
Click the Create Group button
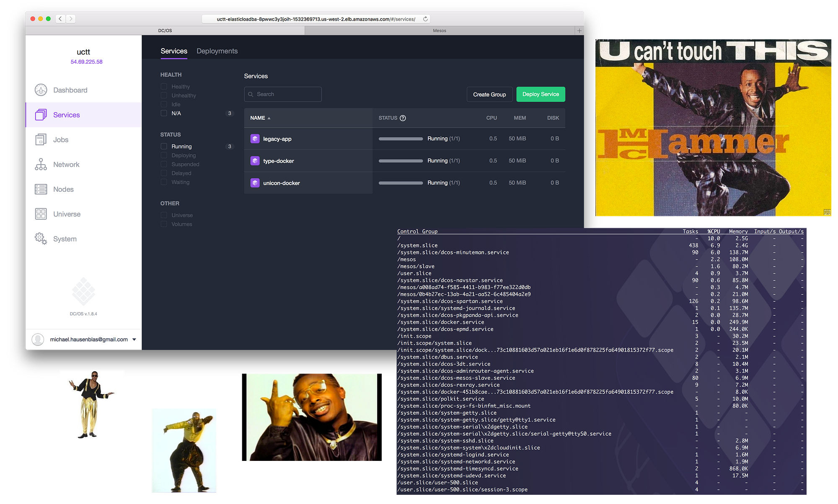click(x=489, y=94)
